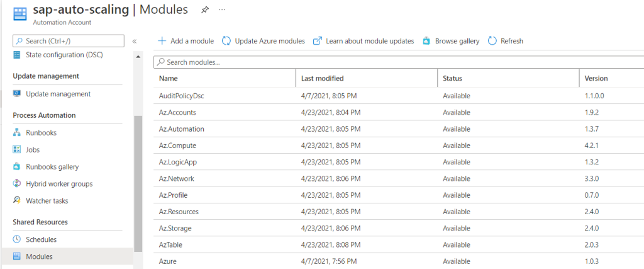Open Az.Automation module row
The image size is (644, 269).
[398, 129]
